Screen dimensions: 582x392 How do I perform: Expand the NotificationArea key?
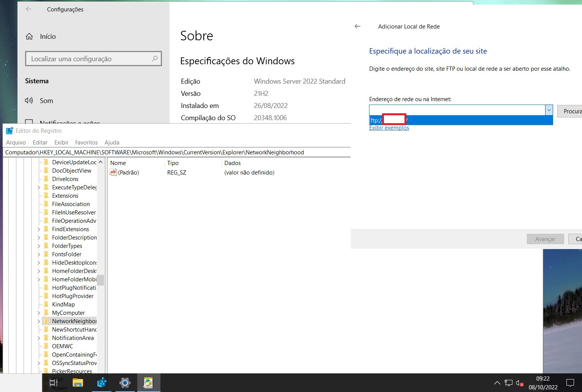(x=39, y=338)
